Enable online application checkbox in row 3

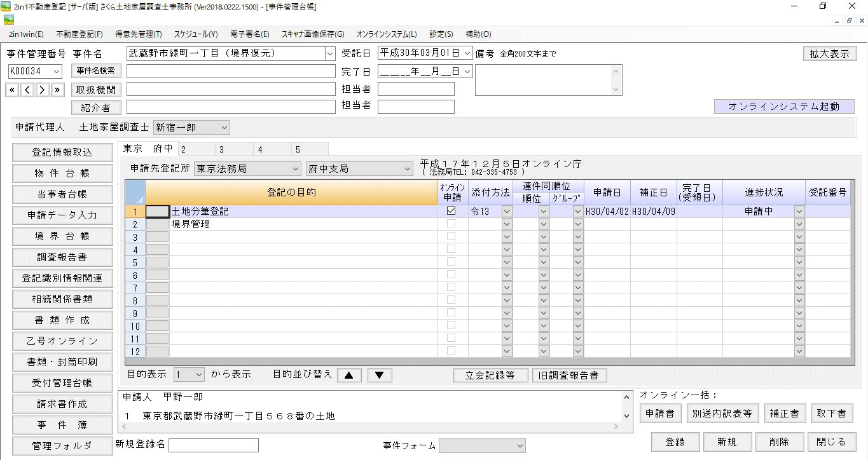click(451, 236)
